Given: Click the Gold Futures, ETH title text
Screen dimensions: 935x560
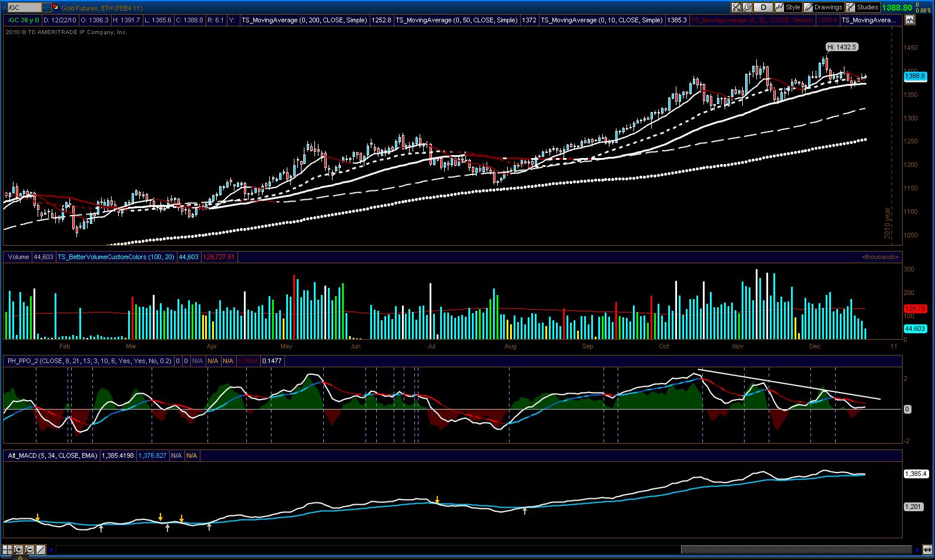Looking at the screenshot, I should 101,8.
